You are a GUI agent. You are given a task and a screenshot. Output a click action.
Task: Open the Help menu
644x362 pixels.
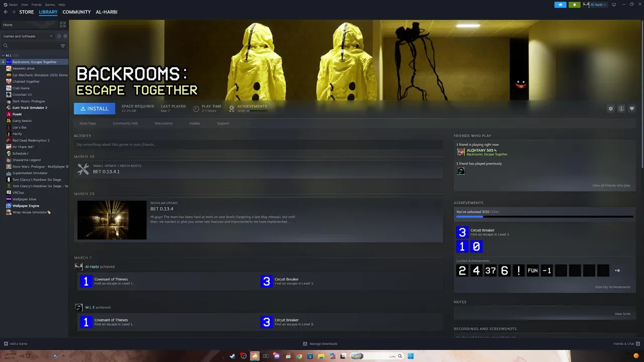[x=61, y=5]
